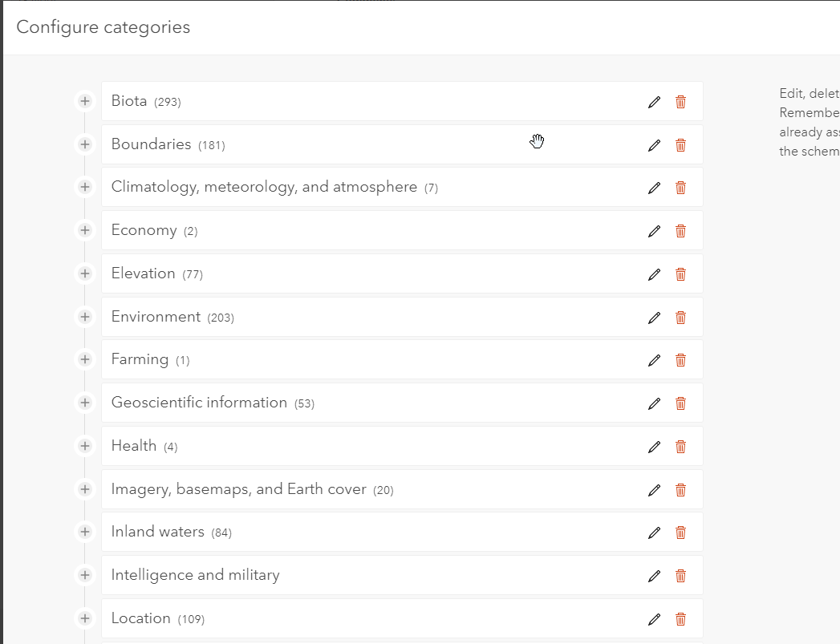Delete Climatology, meteorology, and atmosphere category

point(680,188)
